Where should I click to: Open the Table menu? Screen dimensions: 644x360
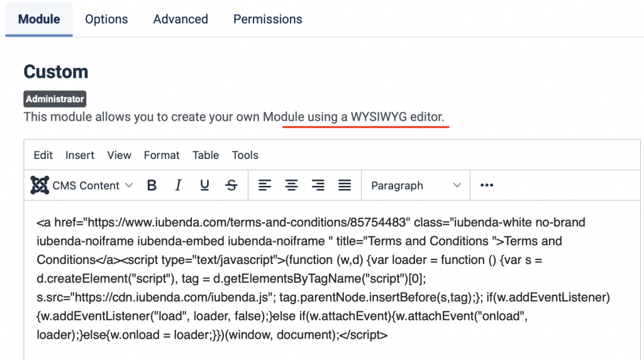[x=206, y=155]
